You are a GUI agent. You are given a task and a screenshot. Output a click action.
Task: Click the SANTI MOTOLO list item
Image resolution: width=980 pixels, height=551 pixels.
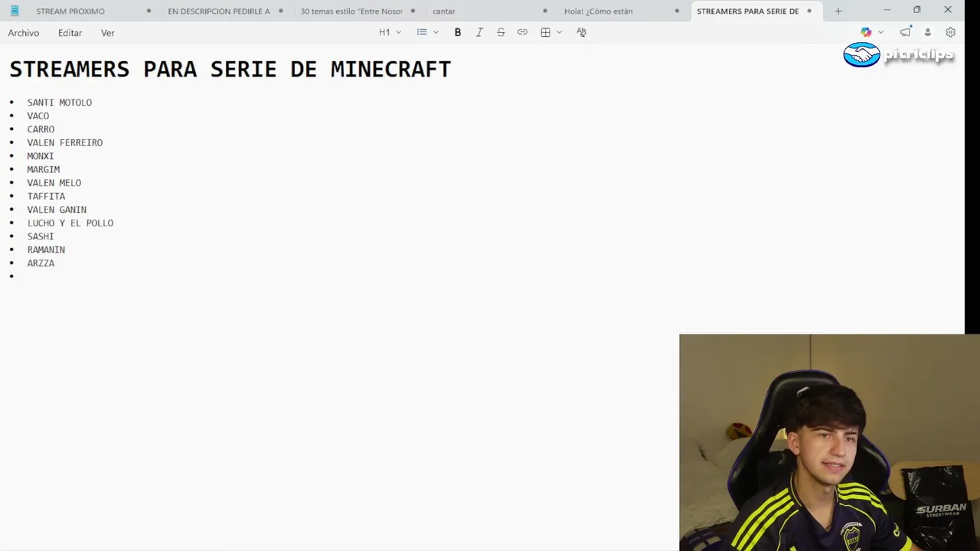pos(60,103)
